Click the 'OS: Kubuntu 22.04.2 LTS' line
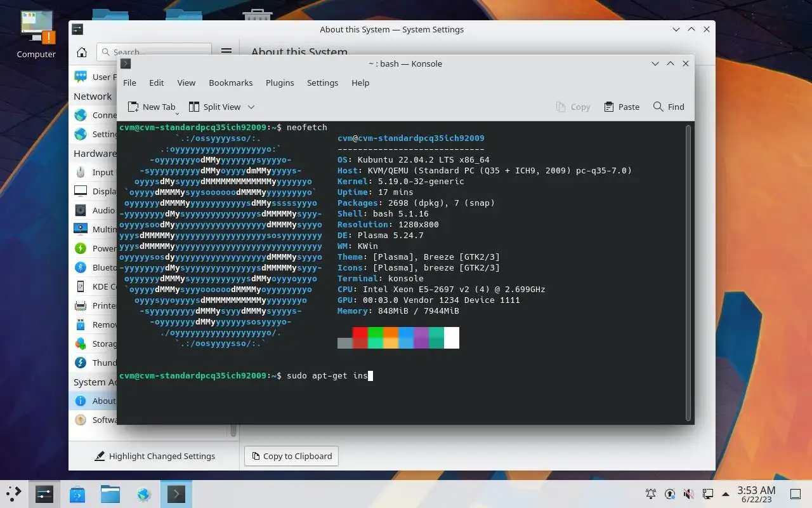Image resolution: width=812 pixels, height=508 pixels. (413, 159)
